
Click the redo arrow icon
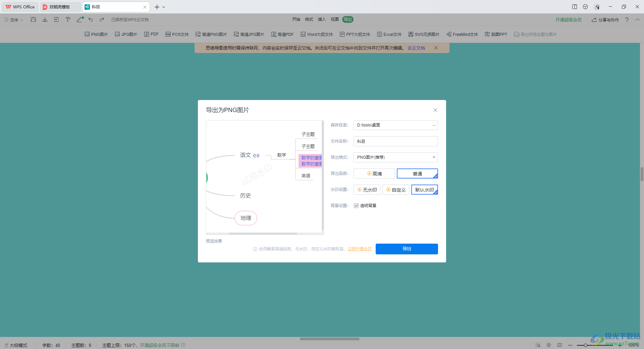click(102, 20)
